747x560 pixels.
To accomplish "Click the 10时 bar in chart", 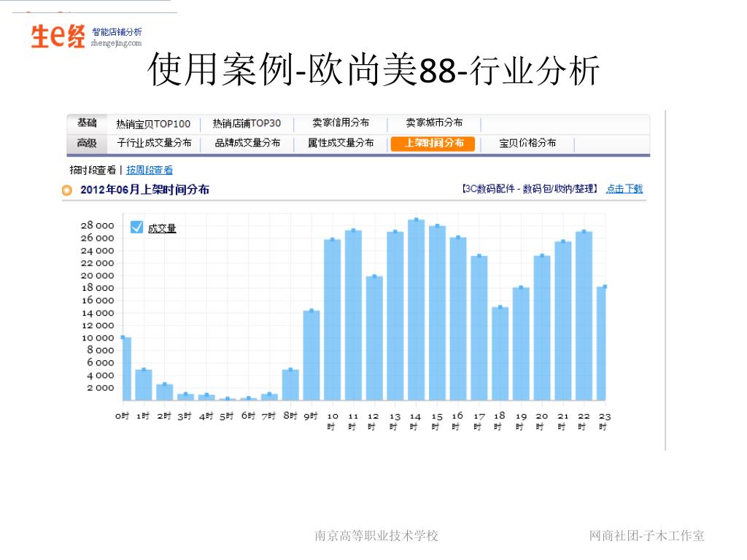I will click(332, 319).
